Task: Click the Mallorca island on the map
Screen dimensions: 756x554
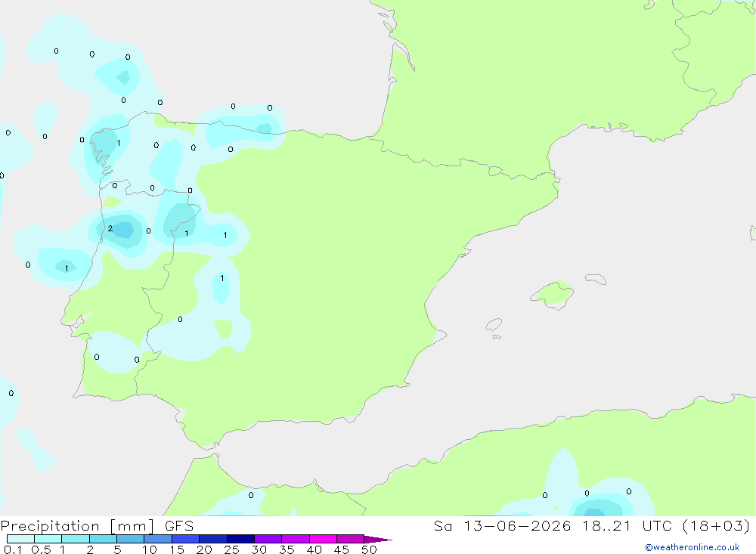Action: 553,295
